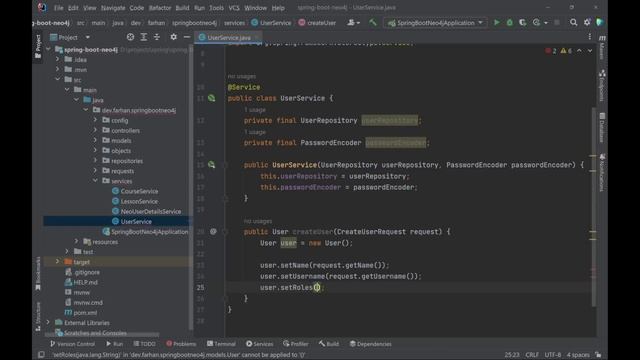Click the stop process square icon
640x360 pixels.
click(557, 22)
